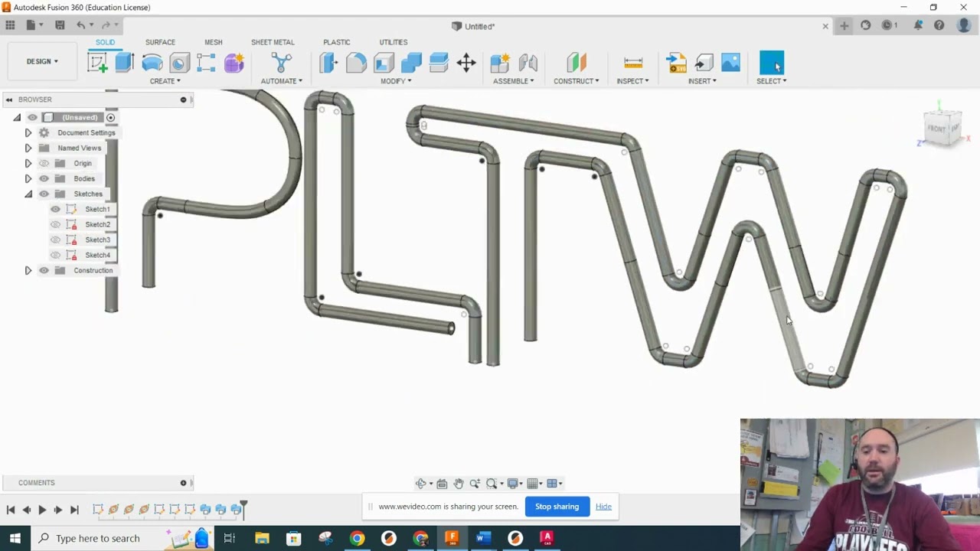Click the Insert SVG icon
Viewport: 980px width, 551px height.
(676, 63)
